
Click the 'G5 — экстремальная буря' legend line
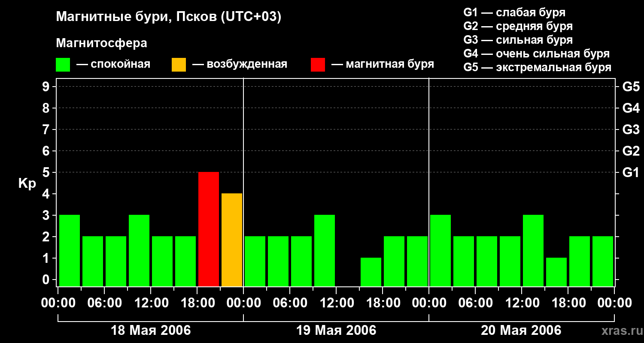click(537, 67)
